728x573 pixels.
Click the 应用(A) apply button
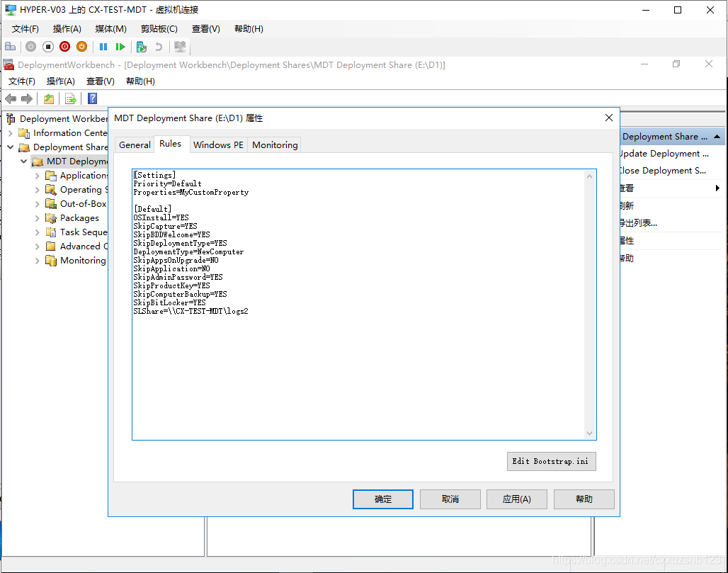tap(517, 499)
